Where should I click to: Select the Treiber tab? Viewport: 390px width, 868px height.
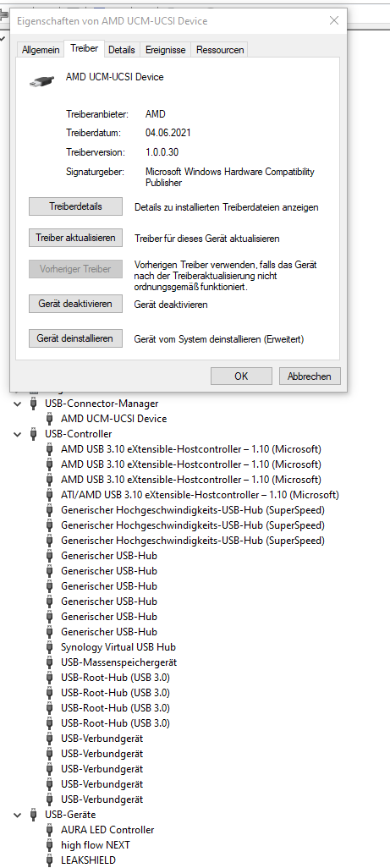point(84,49)
